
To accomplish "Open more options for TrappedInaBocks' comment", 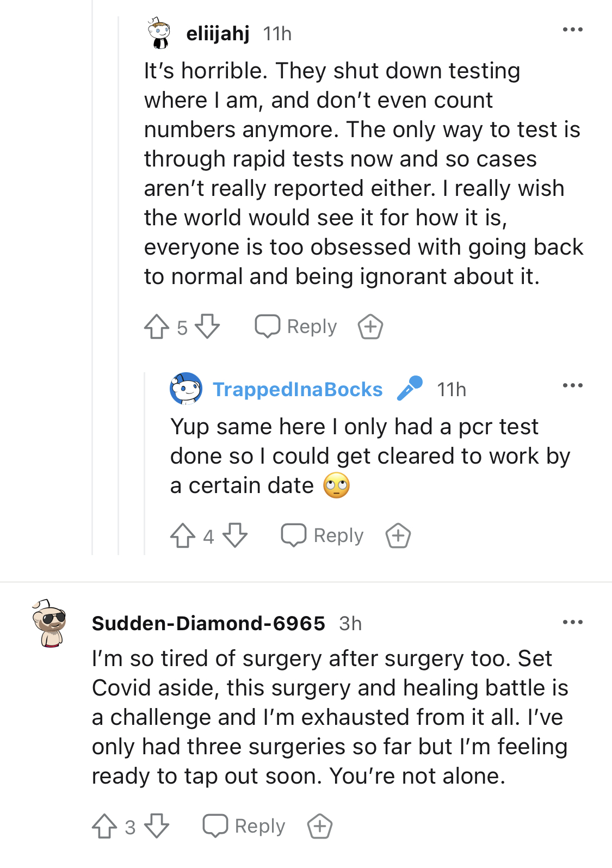I will point(572,386).
